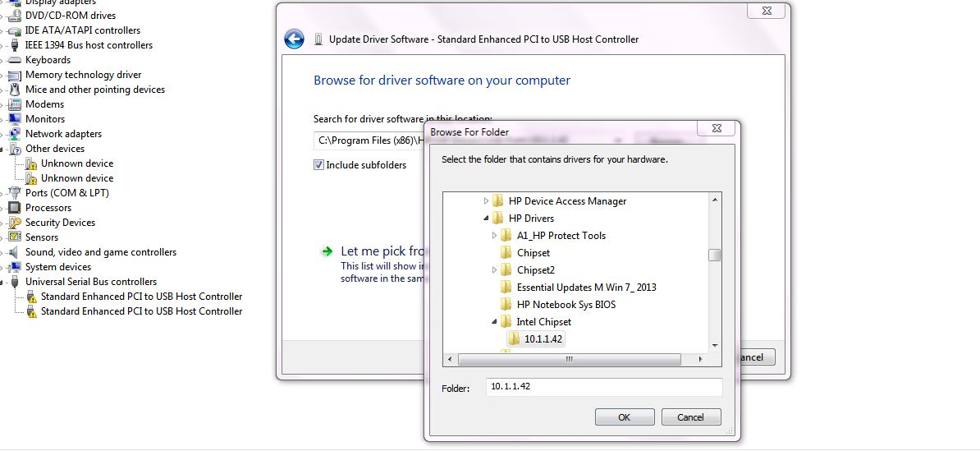Click the Folder name input field
This screenshot has height=451, width=980.
click(604, 387)
